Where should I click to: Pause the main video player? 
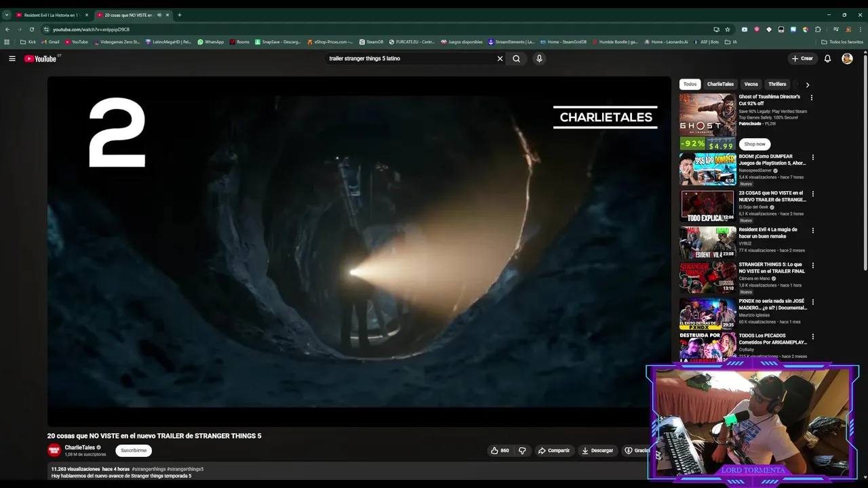point(359,251)
